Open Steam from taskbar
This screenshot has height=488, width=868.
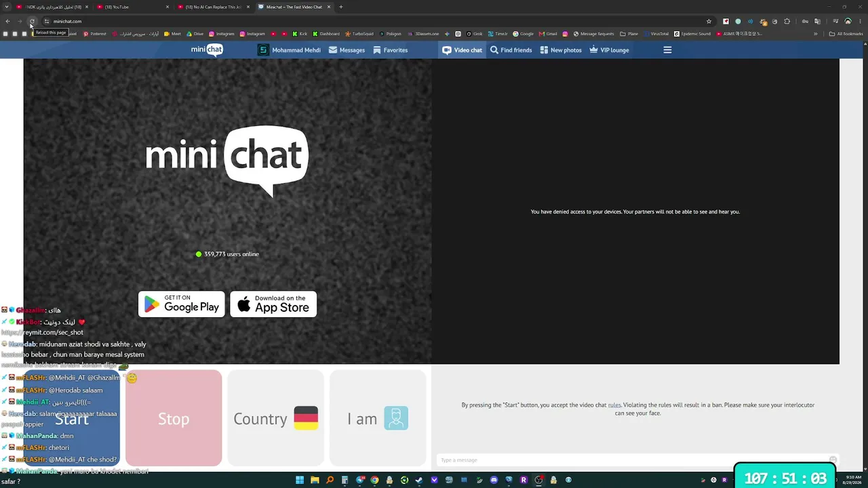(x=419, y=480)
